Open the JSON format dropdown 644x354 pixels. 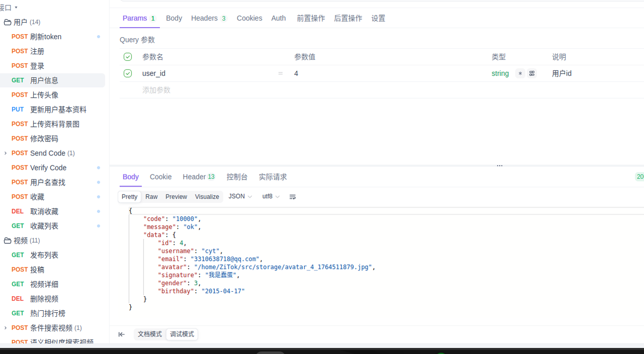click(x=240, y=197)
